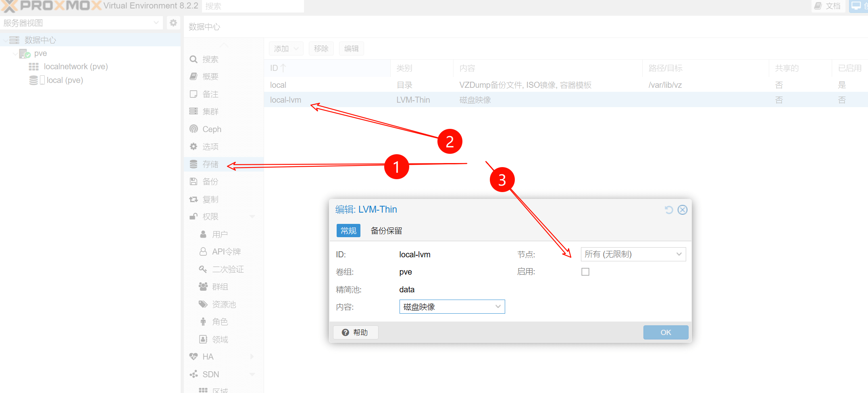Viewport: 868px width, 393px height.
Task: Click the 帮助 help button
Action: click(x=356, y=333)
